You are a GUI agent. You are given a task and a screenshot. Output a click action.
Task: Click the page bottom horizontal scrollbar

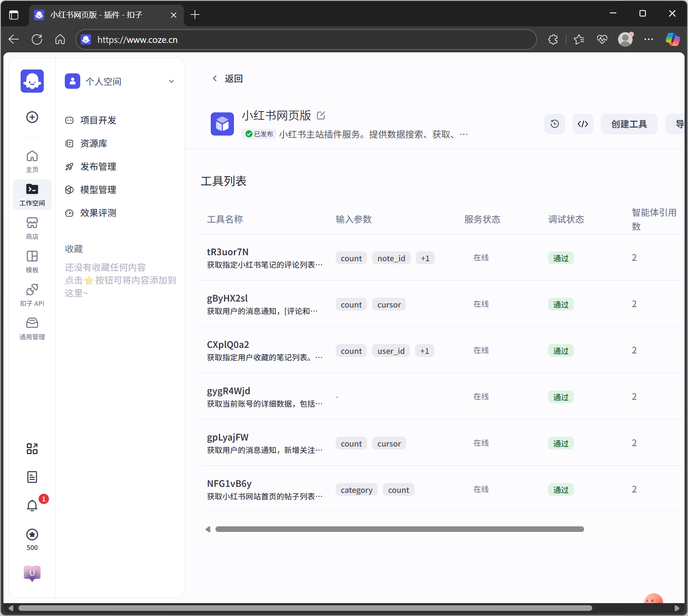pyautogui.click(x=305, y=608)
